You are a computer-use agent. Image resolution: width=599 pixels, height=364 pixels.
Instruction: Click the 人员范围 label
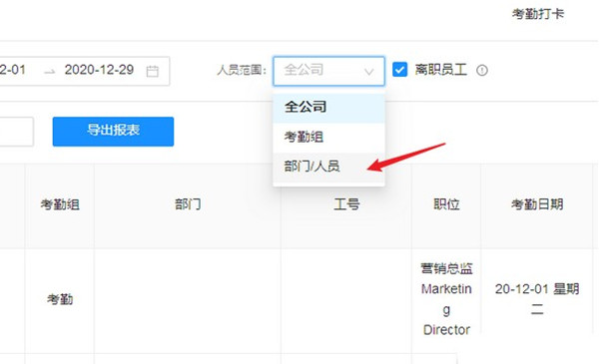pos(242,70)
